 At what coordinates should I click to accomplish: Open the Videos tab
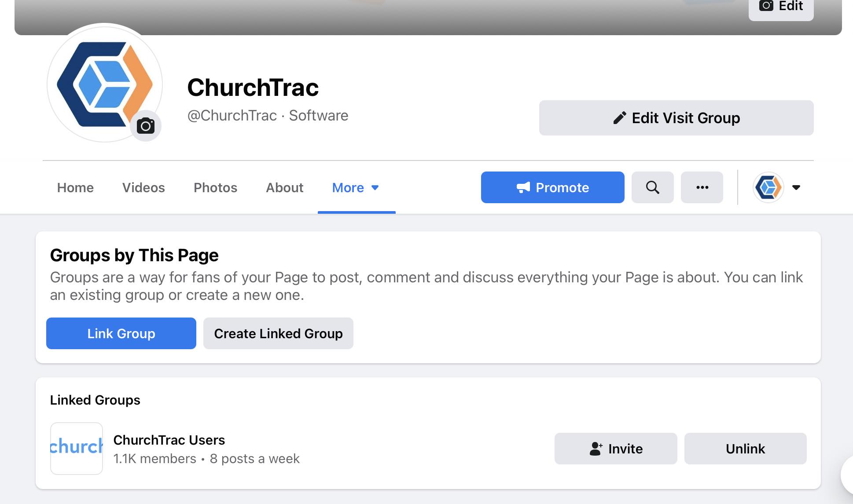click(143, 187)
